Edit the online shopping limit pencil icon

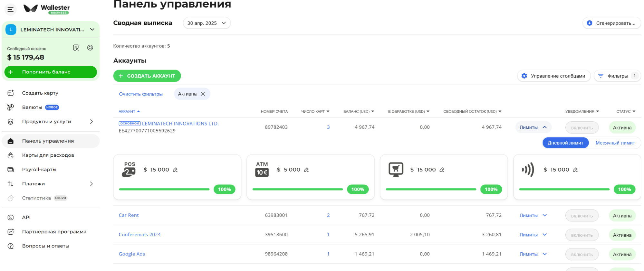[442, 170]
